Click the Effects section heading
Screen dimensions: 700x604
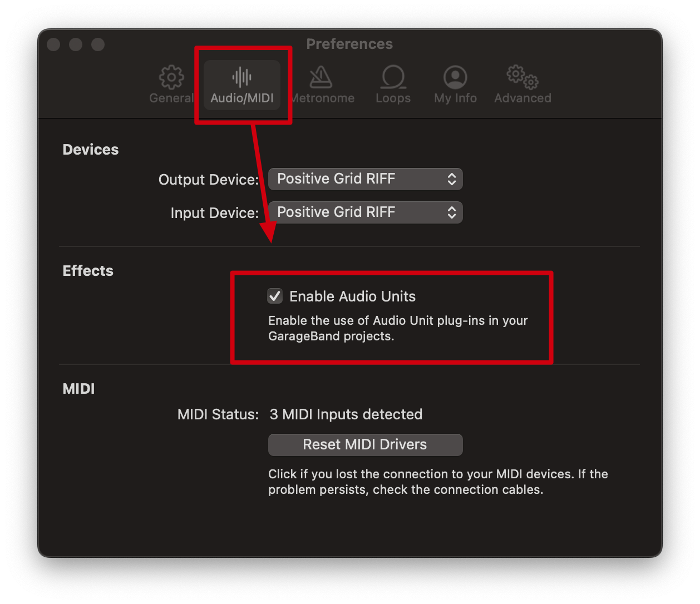[x=88, y=271]
